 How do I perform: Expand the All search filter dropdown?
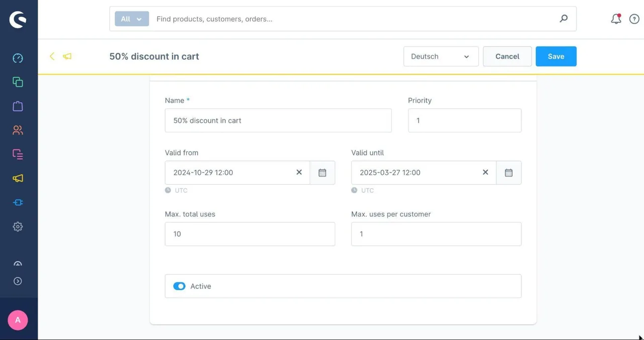coord(132,19)
